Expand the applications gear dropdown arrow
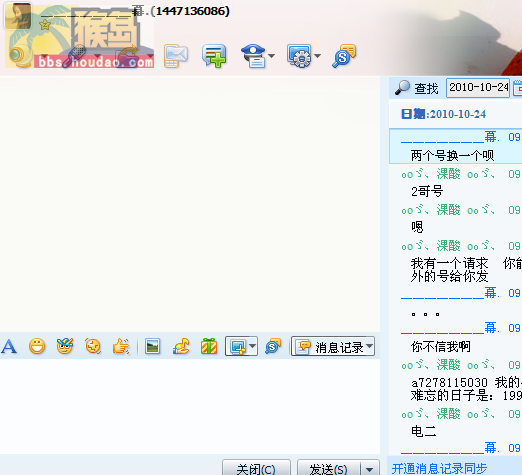The width and height of the screenshot is (522, 475). [317, 56]
